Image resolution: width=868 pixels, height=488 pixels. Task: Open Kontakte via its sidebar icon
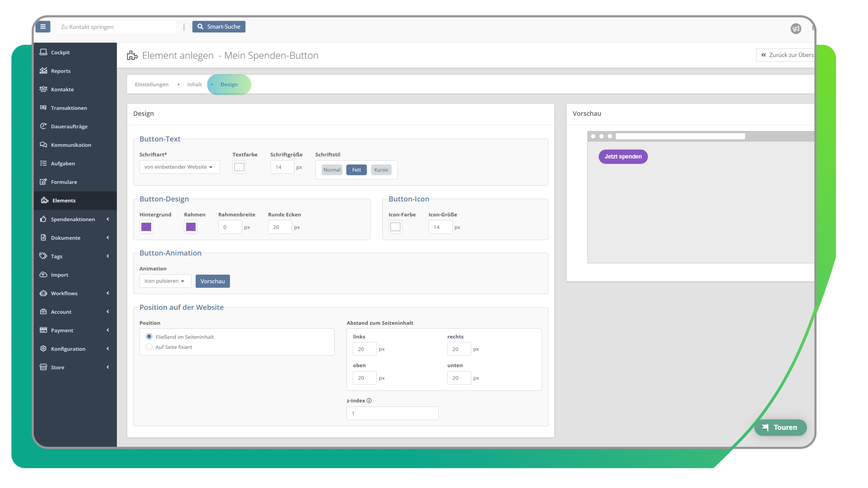[x=43, y=89]
